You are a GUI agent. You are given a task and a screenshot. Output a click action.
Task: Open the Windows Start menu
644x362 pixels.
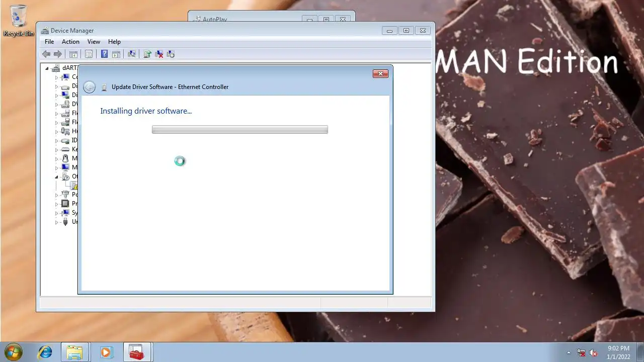(14, 352)
